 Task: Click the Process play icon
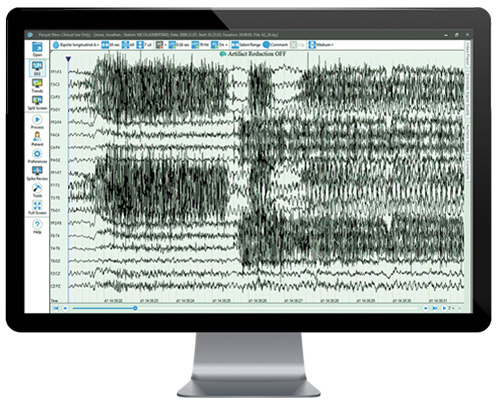tap(37, 122)
